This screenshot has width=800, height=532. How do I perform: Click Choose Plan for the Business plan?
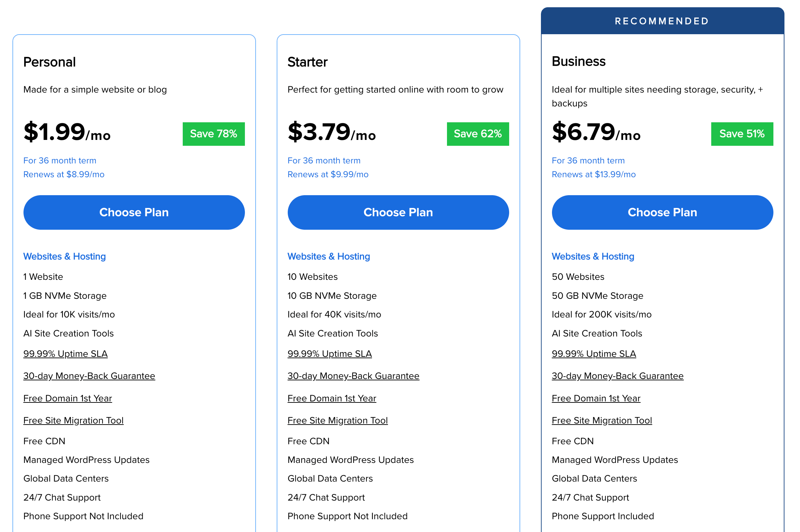662,212
